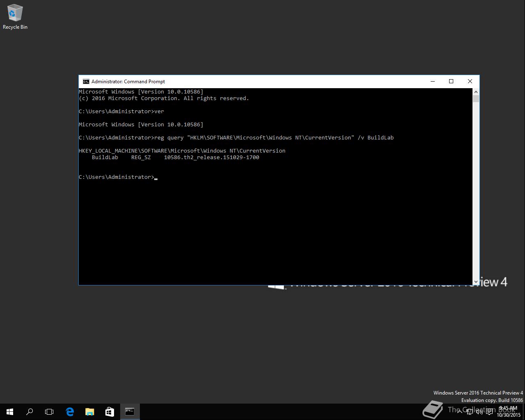The image size is (525, 420).
Task: Click the Command Prompt title bar icon
Action: pos(86,81)
